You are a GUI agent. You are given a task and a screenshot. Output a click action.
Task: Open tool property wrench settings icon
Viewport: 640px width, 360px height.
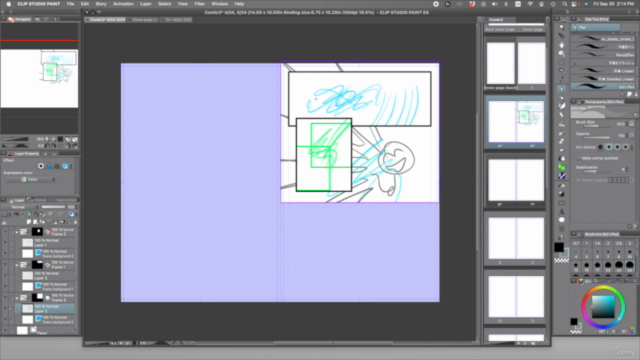click(x=636, y=226)
